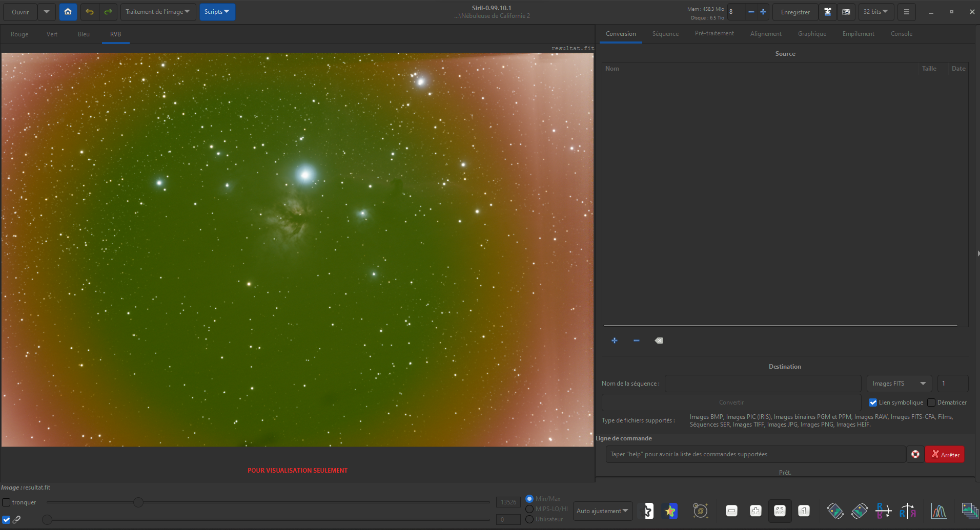Open the histogram curves tool

click(938, 511)
